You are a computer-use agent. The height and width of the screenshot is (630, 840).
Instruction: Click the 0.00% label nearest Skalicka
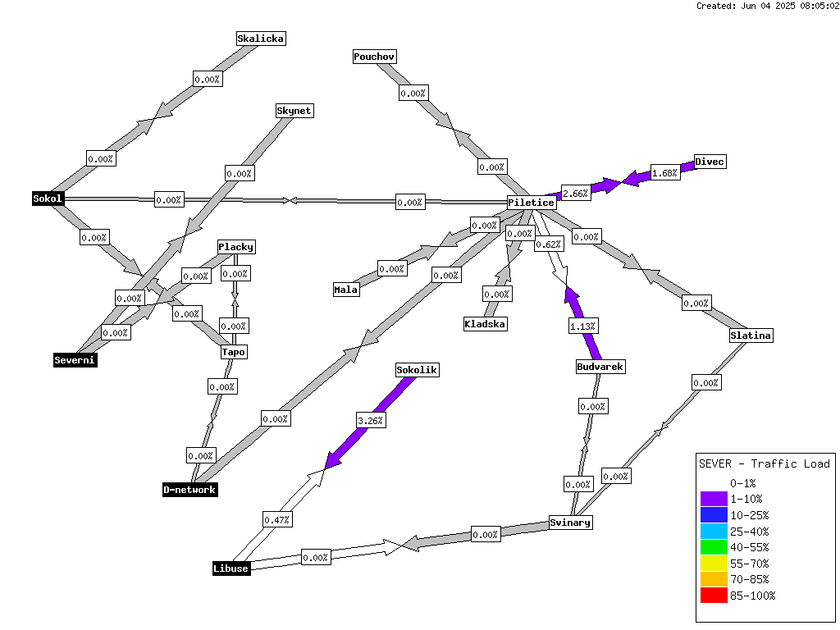pos(208,80)
